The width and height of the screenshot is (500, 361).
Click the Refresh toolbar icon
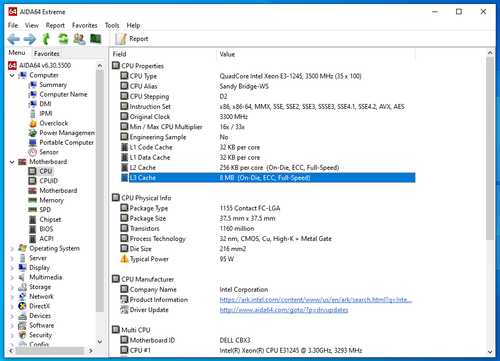63,39
